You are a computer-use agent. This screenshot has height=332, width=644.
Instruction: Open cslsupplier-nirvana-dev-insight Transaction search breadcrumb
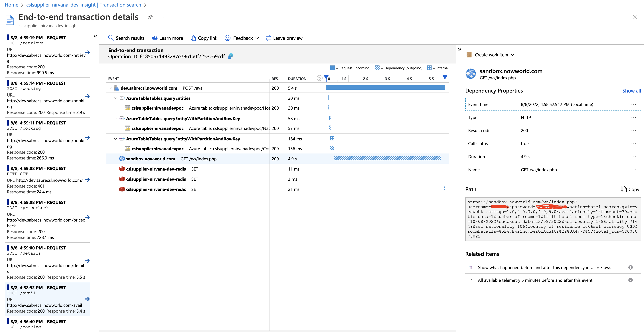pos(84,5)
